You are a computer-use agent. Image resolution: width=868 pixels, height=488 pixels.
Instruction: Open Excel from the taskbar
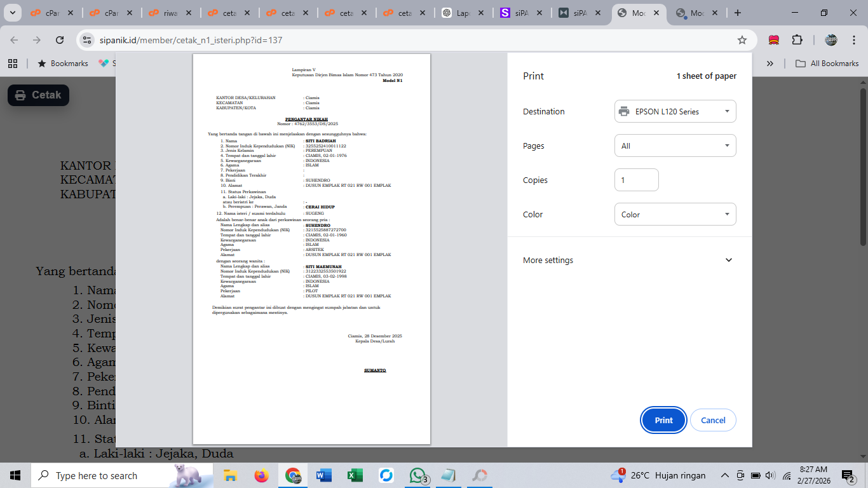pyautogui.click(x=355, y=475)
